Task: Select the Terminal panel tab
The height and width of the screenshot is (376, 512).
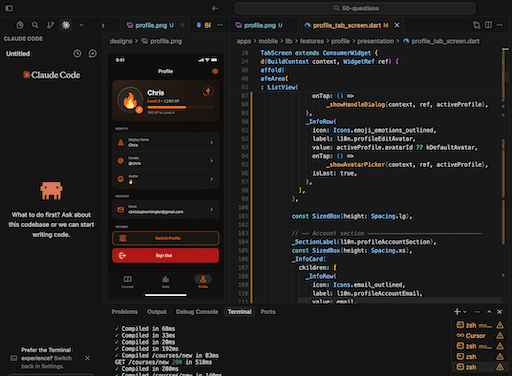Action: coord(240,312)
